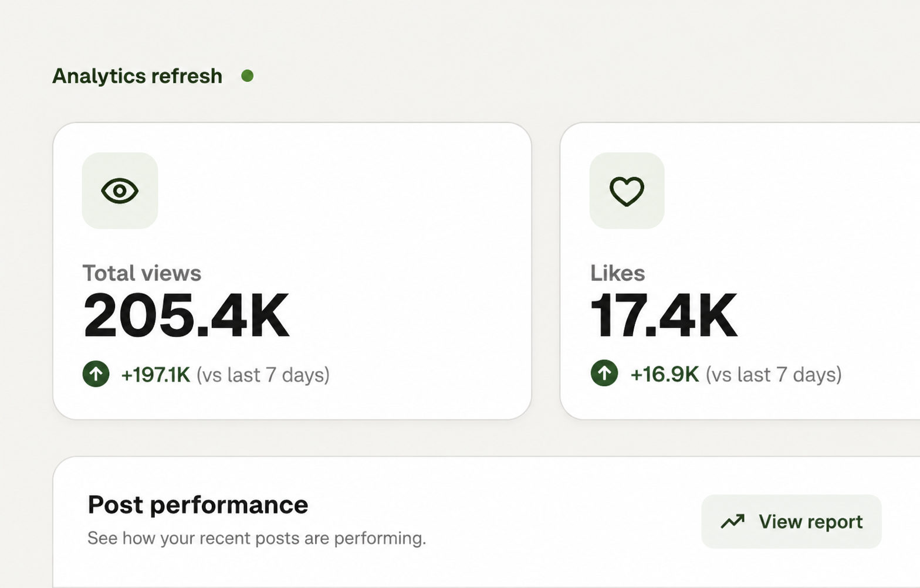Click '(vs last 7 days)' under Total views
Image resolution: width=920 pixels, height=588 pixels.
(263, 375)
